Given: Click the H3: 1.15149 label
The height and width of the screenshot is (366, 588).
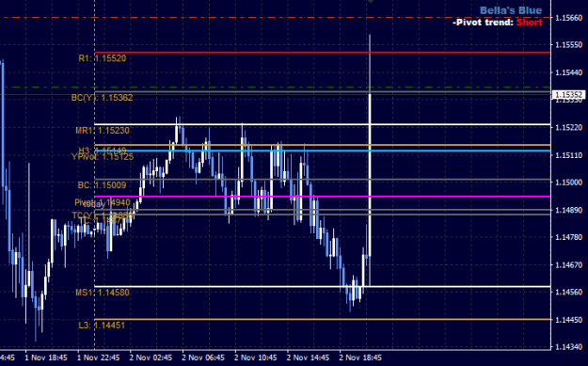Looking at the screenshot, I should click(x=103, y=151).
